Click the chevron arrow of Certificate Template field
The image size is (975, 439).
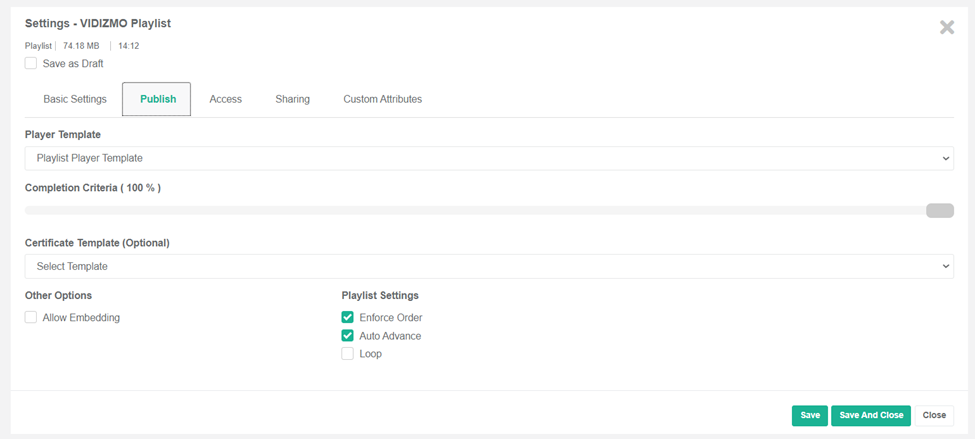tap(946, 266)
